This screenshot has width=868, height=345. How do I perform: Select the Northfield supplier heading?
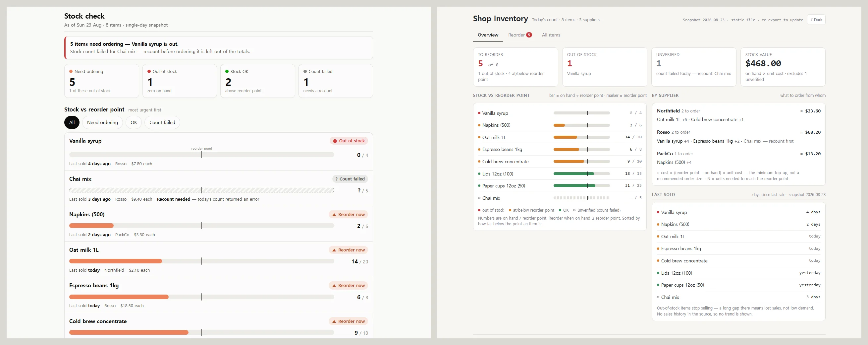(x=668, y=110)
